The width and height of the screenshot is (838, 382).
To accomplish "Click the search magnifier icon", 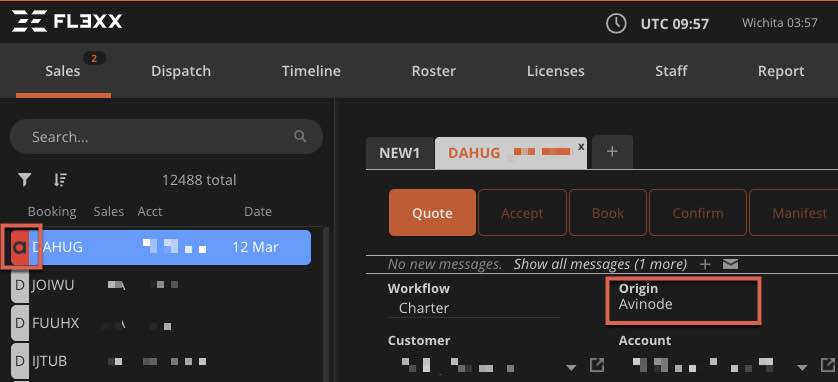I will pos(300,136).
